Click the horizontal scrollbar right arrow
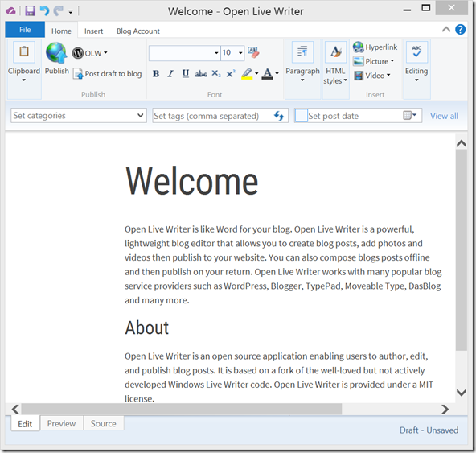 [445, 410]
